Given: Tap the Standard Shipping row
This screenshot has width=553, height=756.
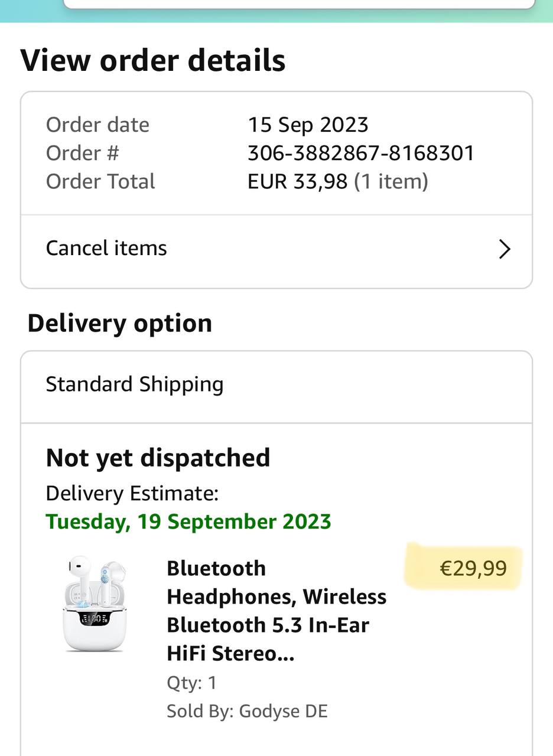Looking at the screenshot, I should click(x=135, y=384).
